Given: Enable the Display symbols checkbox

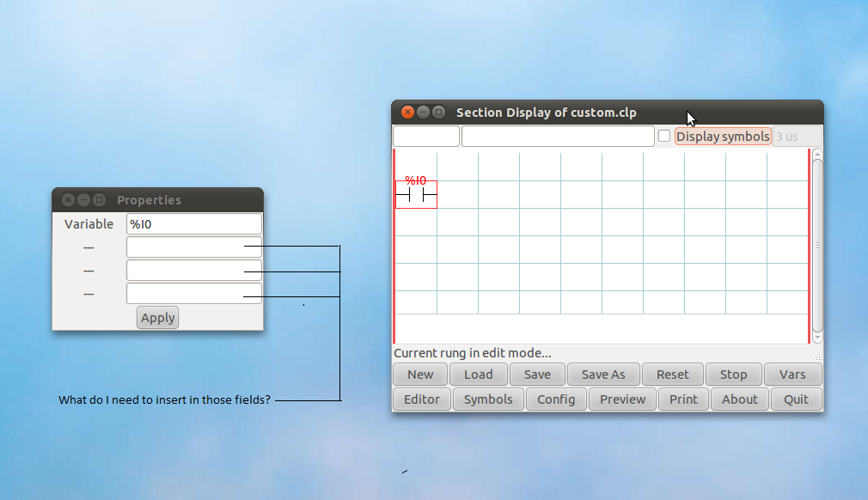Looking at the screenshot, I should pyautogui.click(x=664, y=136).
